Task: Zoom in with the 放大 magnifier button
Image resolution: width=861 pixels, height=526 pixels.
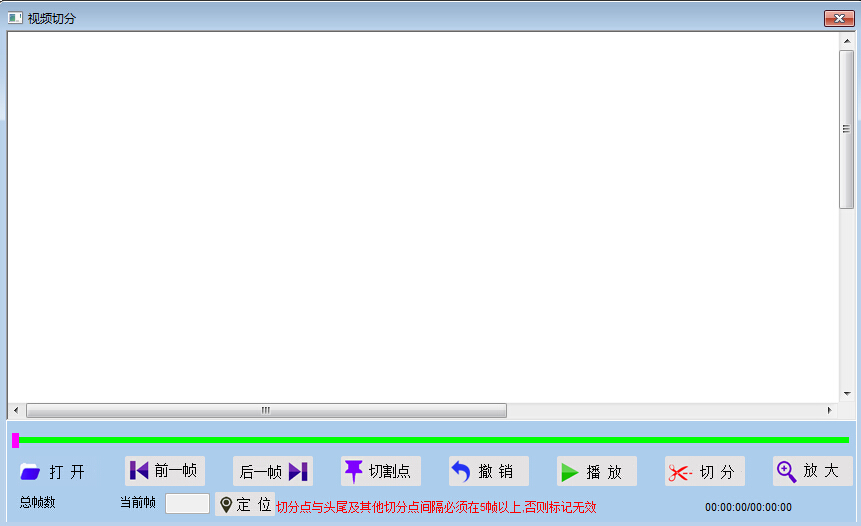Action: point(813,471)
